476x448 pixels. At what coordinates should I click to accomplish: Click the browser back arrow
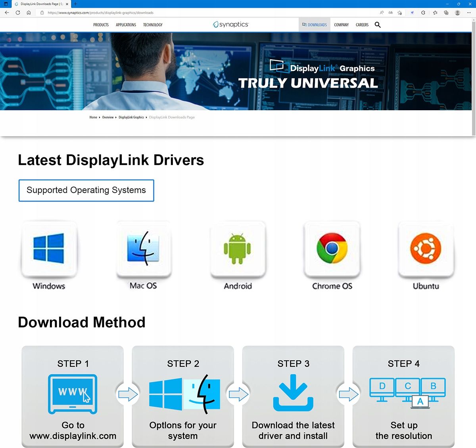[x=7, y=13]
